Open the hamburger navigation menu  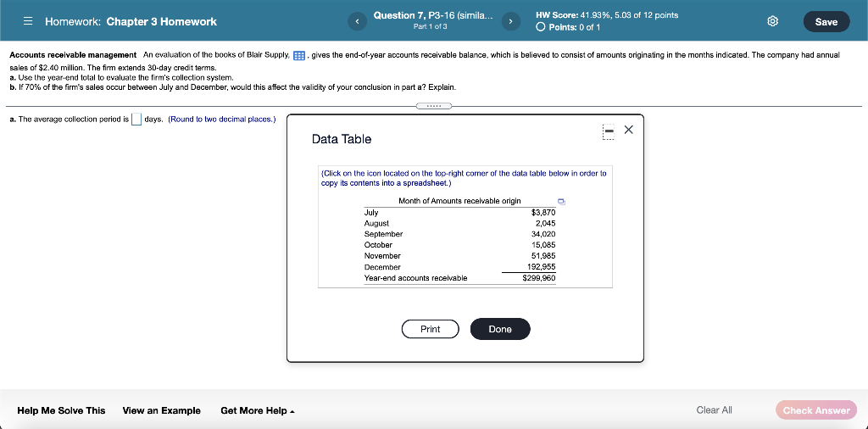pyautogui.click(x=27, y=21)
